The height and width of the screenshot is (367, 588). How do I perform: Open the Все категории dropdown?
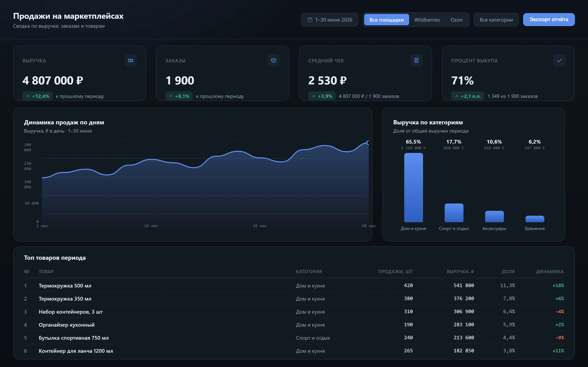[x=496, y=20]
